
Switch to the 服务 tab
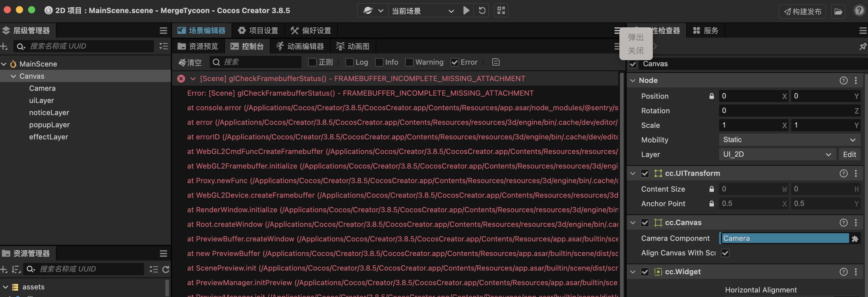point(706,31)
